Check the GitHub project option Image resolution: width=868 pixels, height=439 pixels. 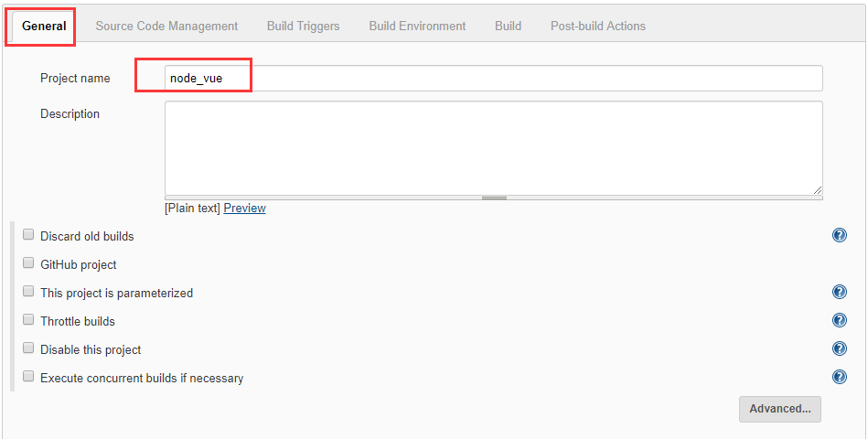[28, 263]
